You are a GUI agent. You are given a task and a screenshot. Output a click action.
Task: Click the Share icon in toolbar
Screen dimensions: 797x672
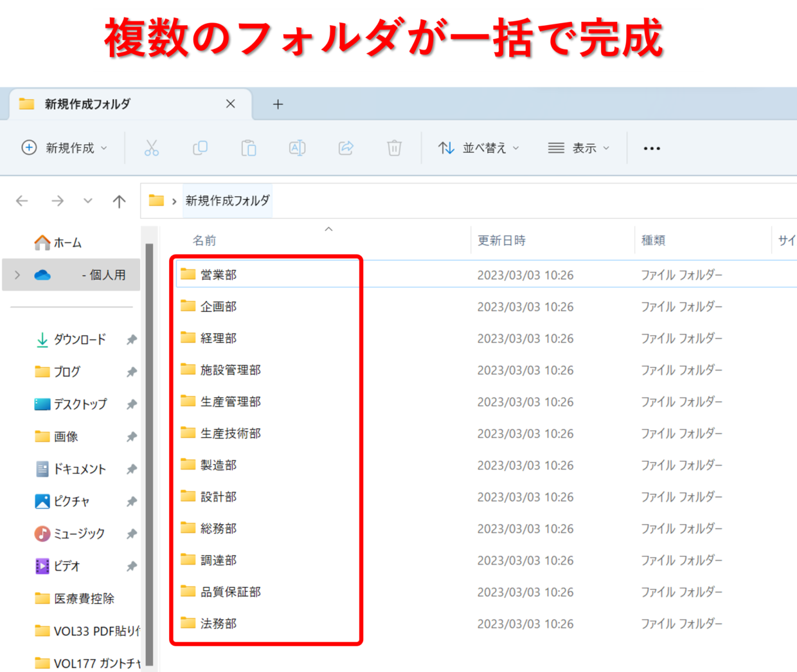click(346, 148)
